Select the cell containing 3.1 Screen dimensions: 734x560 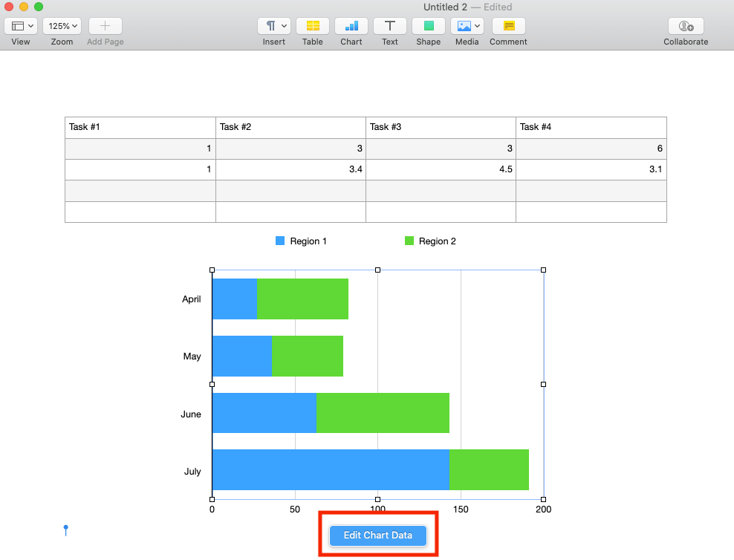point(591,169)
